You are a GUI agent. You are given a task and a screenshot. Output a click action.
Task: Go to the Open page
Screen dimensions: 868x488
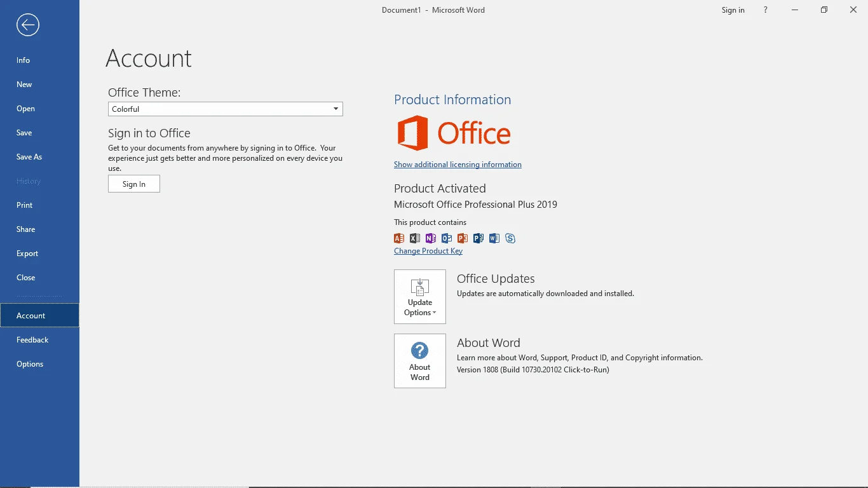39,109
